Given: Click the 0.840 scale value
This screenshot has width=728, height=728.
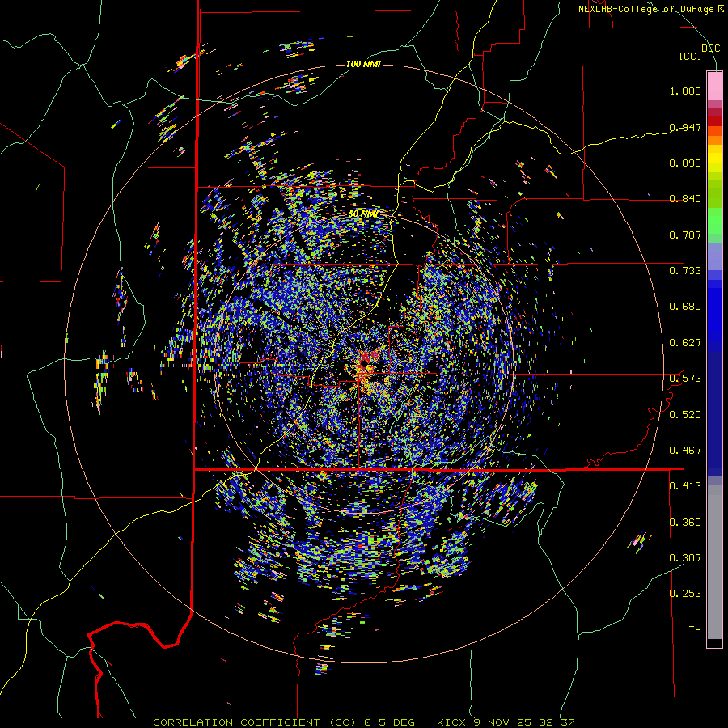Looking at the screenshot, I should point(685,199).
